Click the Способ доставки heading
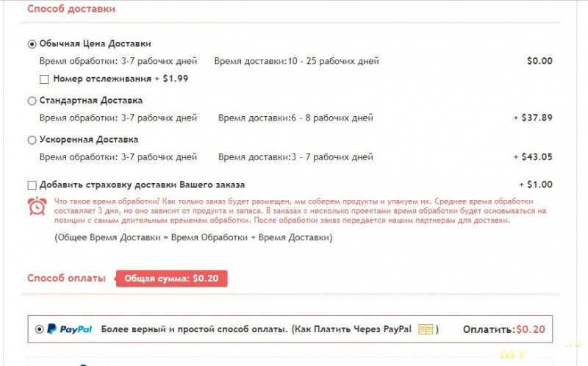This screenshot has height=366, width=588. pyautogui.click(x=71, y=9)
